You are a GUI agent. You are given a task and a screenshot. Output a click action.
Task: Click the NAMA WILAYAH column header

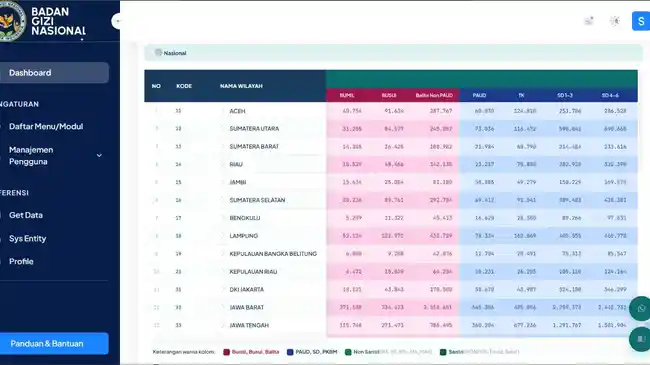pyautogui.click(x=241, y=86)
